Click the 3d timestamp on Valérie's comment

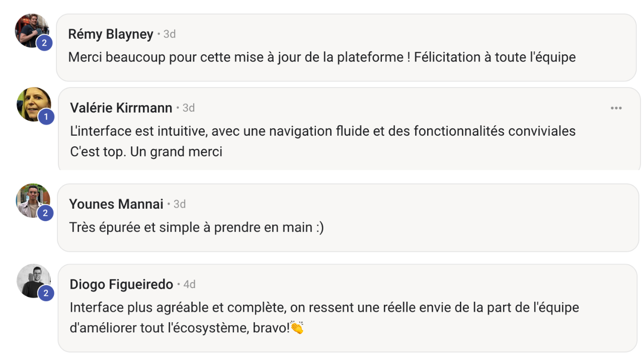point(189,108)
